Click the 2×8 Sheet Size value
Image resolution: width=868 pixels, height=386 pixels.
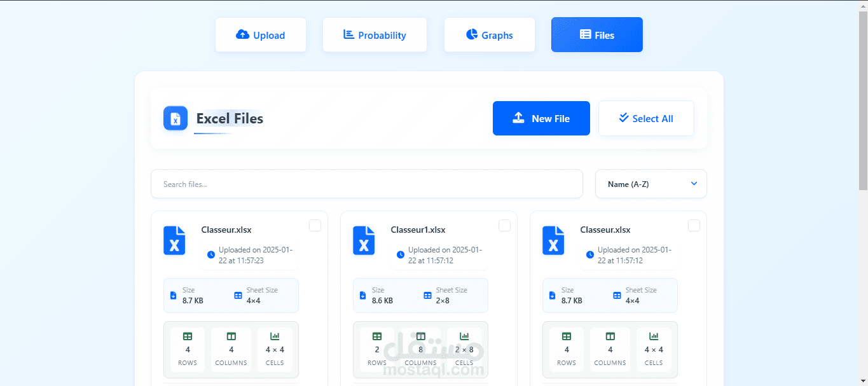(443, 301)
